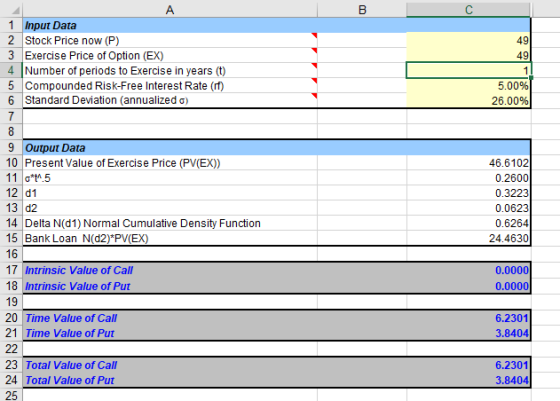The height and width of the screenshot is (401, 560).
Task: Click comment indicator on Standard Deviation row
Action: [x=315, y=95]
